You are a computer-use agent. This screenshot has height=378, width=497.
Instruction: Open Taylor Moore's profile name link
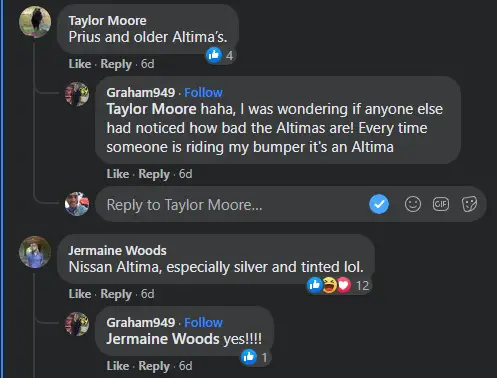[x=107, y=21]
